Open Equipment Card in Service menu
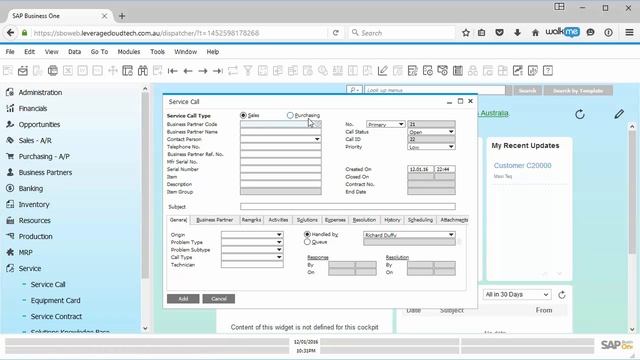640x360 pixels. point(56,300)
